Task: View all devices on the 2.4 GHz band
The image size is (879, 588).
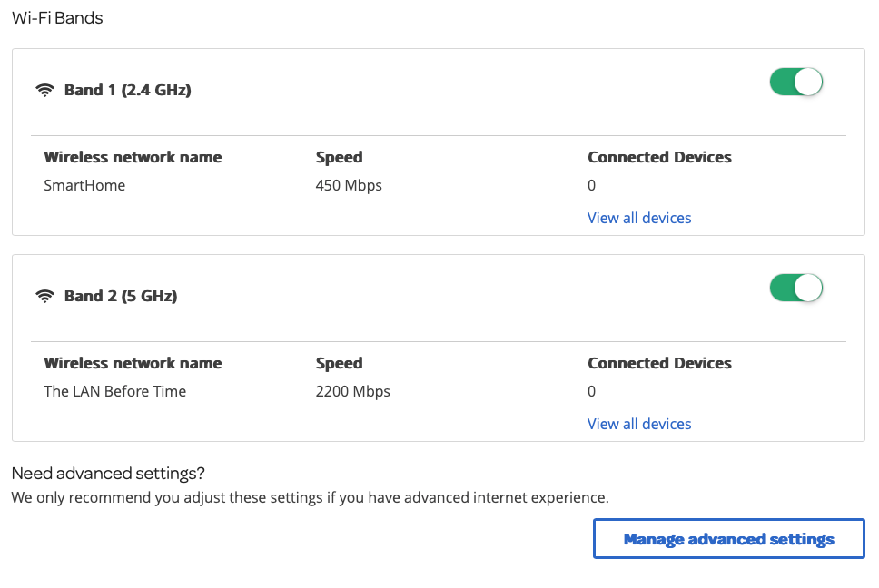Action: [639, 218]
